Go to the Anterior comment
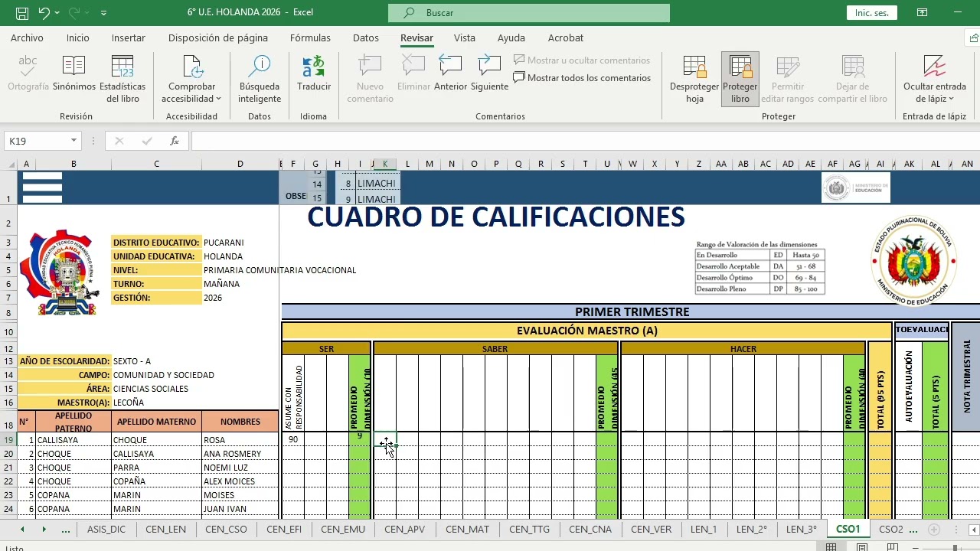 coord(450,74)
